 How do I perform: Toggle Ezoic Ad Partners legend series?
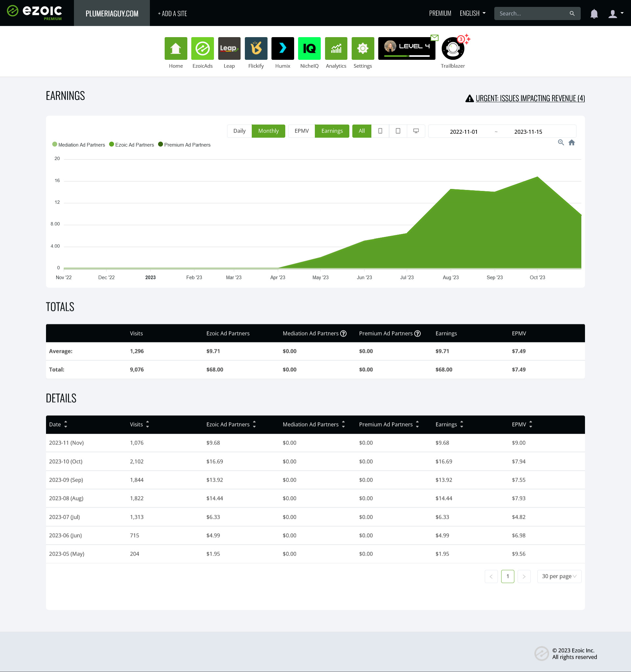pyautogui.click(x=131, y=145)
